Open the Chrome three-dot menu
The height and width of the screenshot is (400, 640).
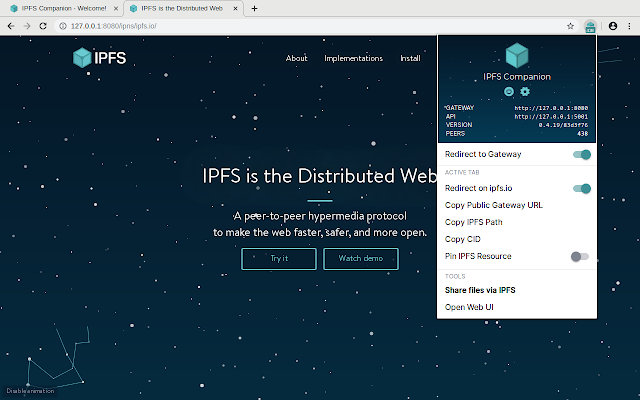[x=629, y=26]
